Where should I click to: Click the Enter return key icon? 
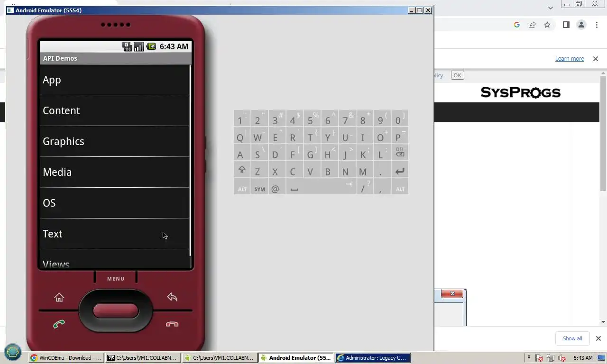400,170
